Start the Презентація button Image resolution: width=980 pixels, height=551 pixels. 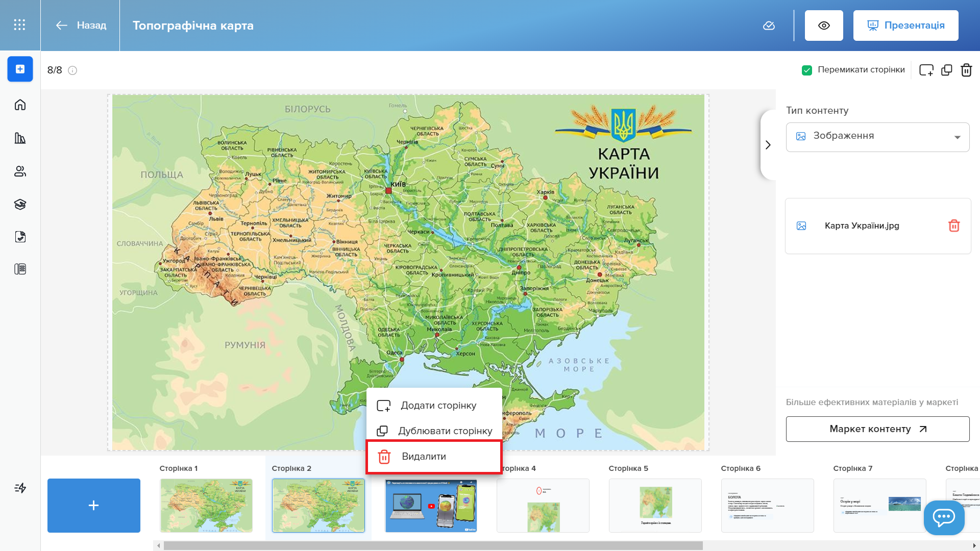pos(905,26)
